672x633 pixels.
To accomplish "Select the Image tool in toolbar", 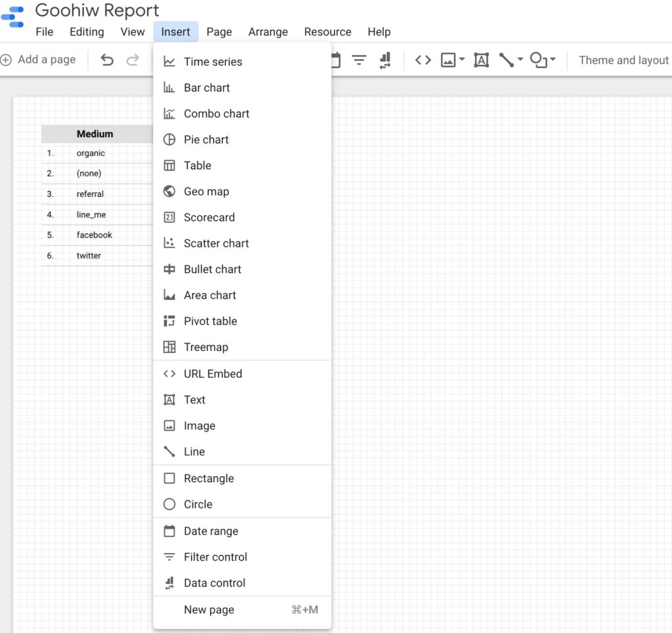I will point(448,60).
